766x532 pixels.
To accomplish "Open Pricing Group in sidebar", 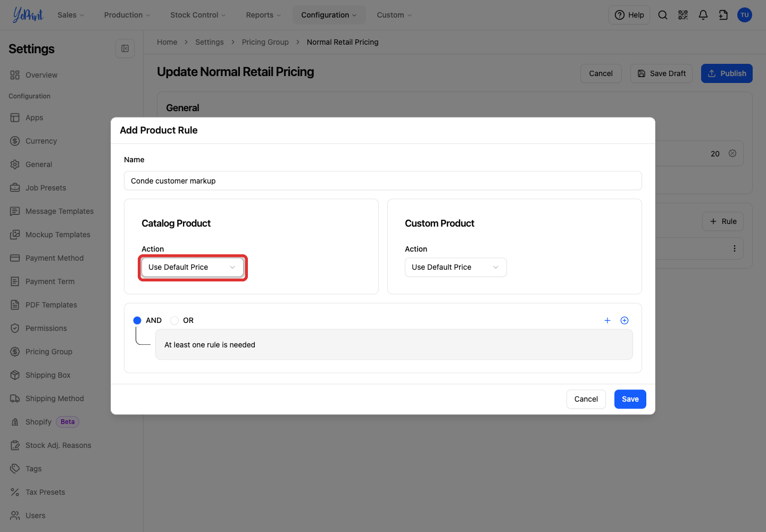I will tap(48, 352).
